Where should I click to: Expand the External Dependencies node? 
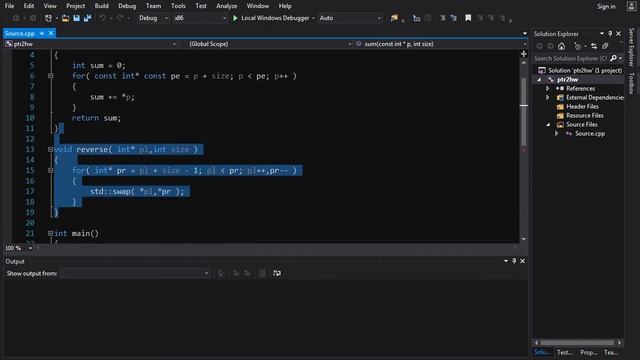[x=548, y=98]
